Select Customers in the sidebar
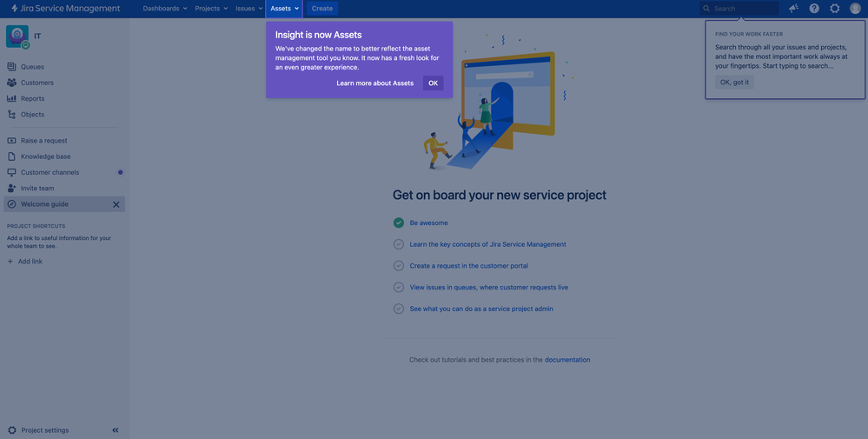 [64, 83]
